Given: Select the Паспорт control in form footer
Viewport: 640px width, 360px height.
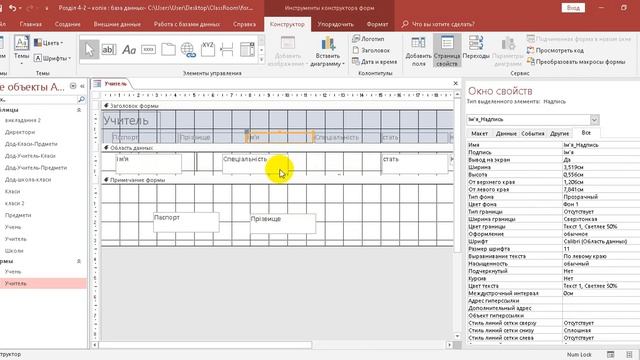Looking at the screenshot, I should click(186, 222).
